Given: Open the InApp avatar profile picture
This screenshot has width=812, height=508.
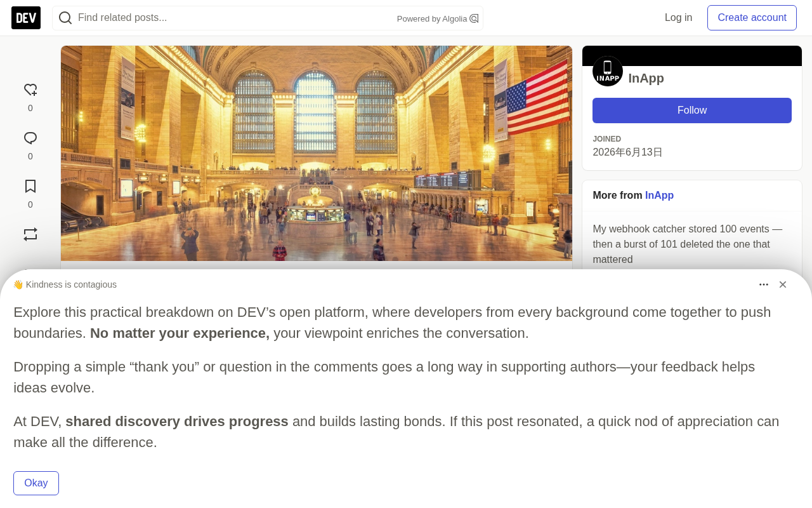Looking at the screenshot, I should coord(608,71).
